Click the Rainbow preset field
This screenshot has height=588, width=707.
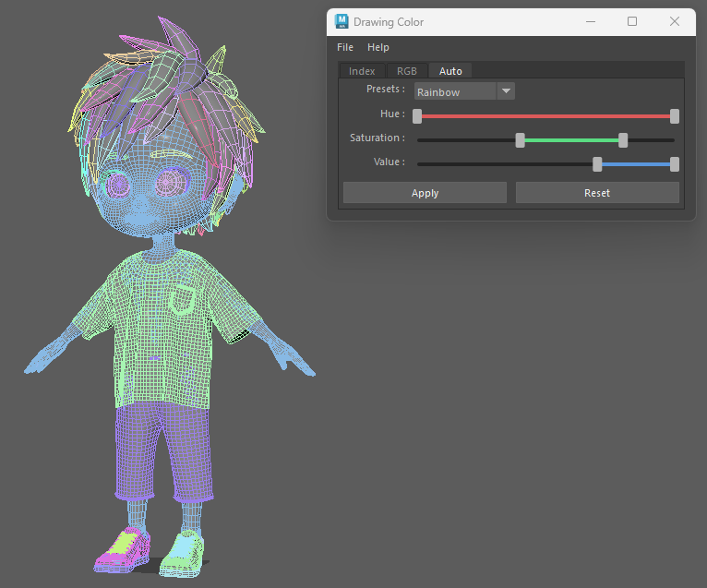pyautogui.click(x=455, y=91)
